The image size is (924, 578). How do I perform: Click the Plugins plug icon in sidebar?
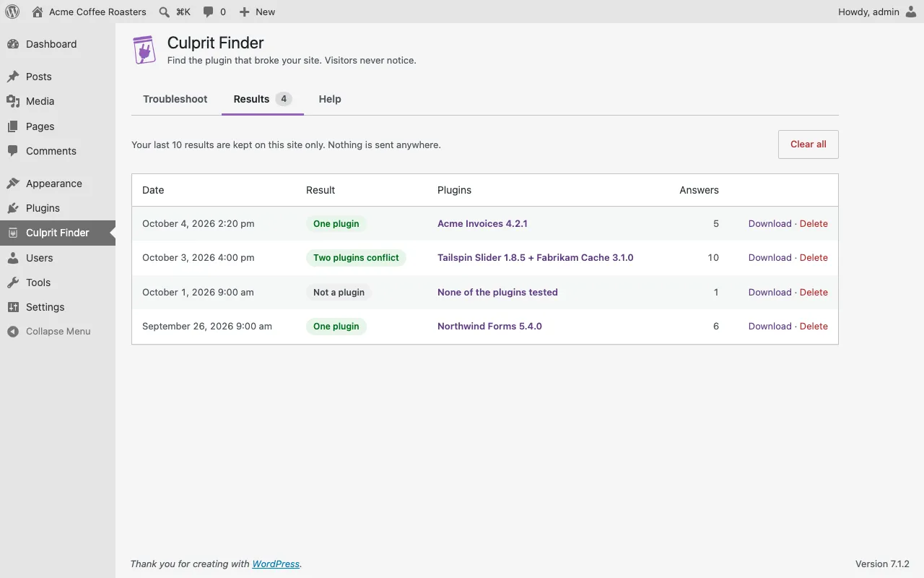[x=13, y=208]
